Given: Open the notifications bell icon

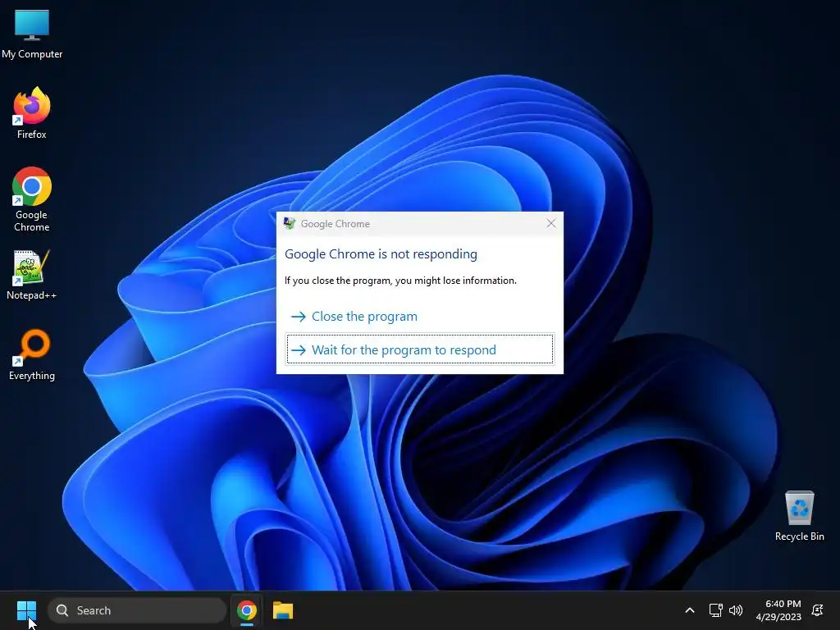Looking at the screenshot, I should (818, 610).
